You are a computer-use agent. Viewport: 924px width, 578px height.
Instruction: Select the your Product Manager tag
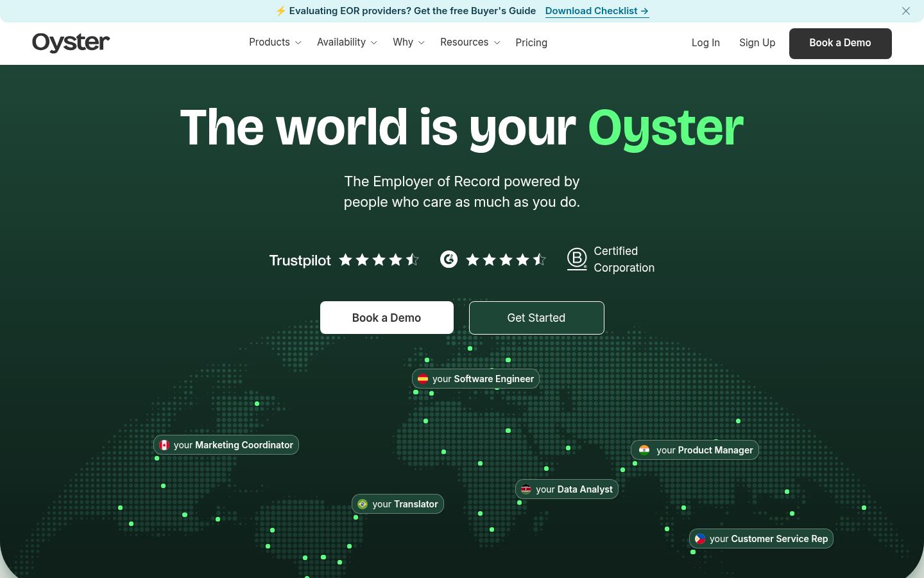[x=695, y=450]
